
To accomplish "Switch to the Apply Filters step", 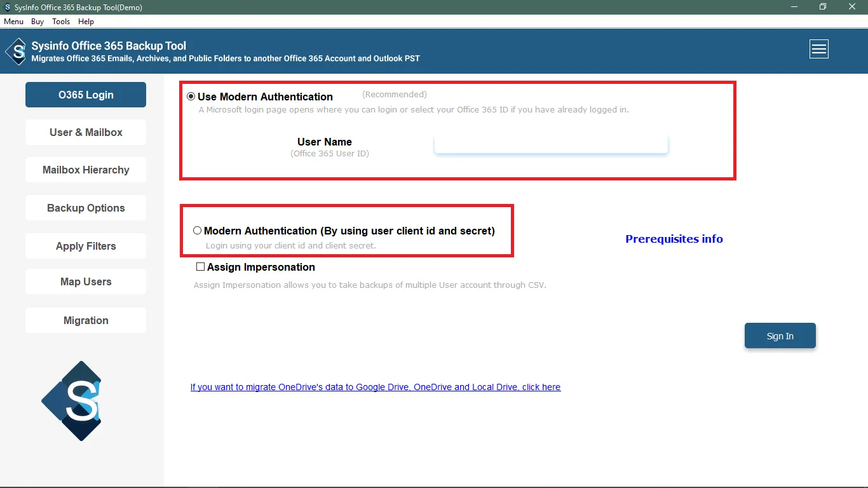I will (86, 246).
